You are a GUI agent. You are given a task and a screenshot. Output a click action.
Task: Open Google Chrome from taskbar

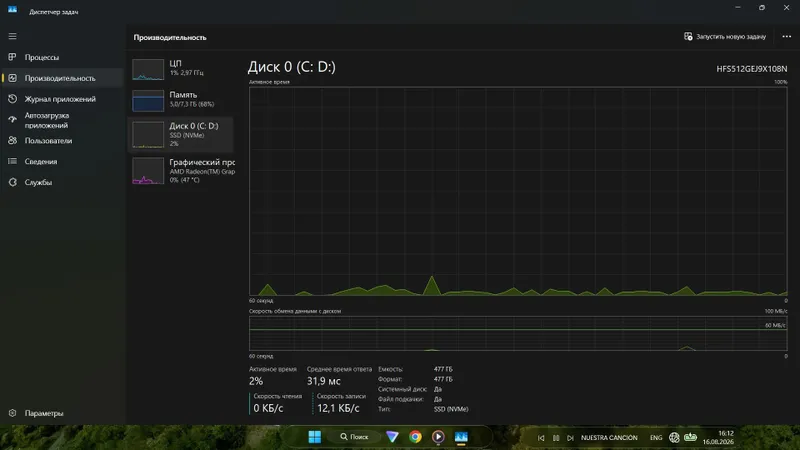point(415,437)
